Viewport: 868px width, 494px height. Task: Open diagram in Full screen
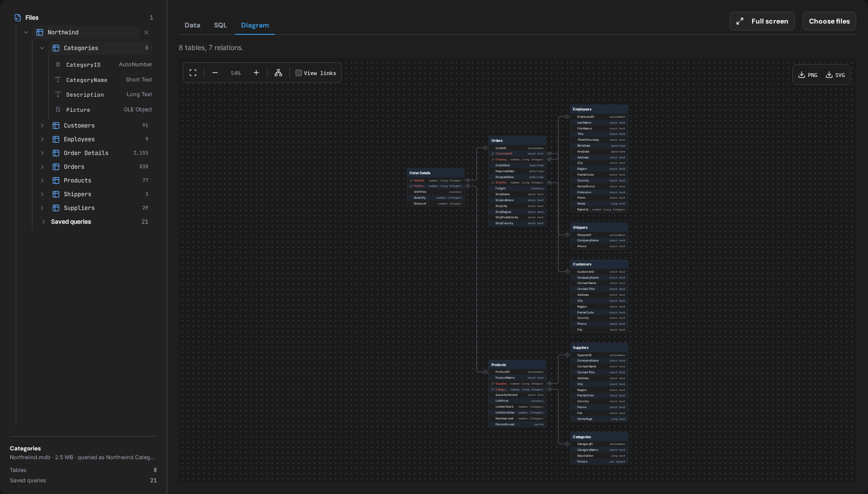pyautogui.click(x=762, y=21)
